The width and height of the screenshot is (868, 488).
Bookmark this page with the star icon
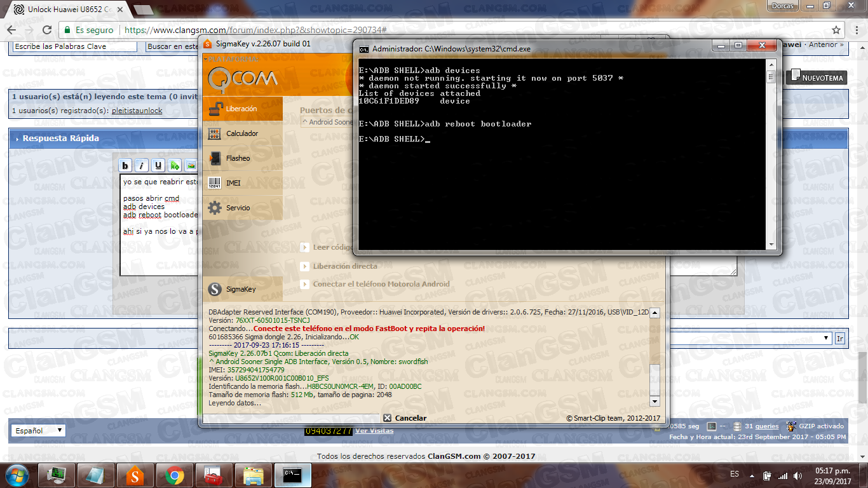[x=836, y=30]
